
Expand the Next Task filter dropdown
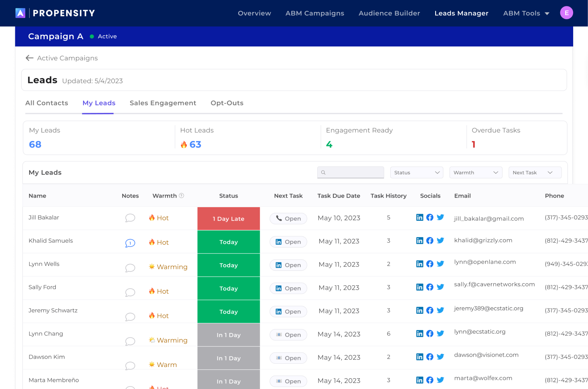[x=535, y=173]
